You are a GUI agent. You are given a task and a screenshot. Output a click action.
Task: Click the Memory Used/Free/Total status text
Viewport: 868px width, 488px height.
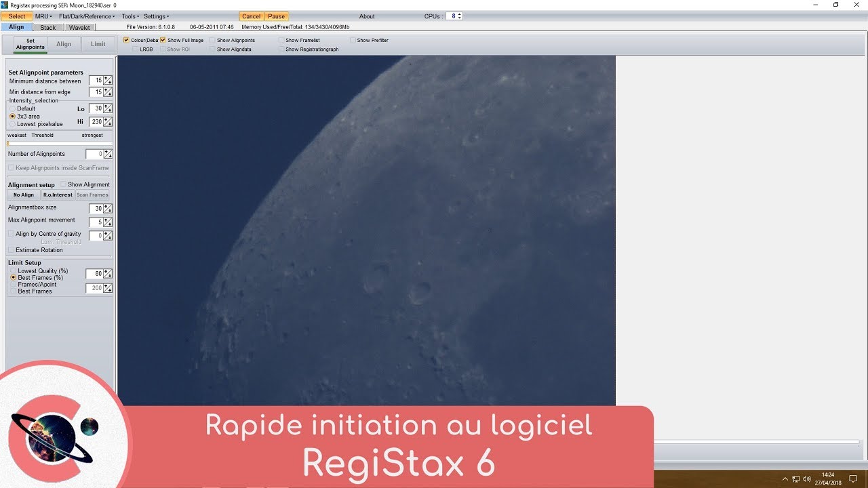(x=296, y=27)
